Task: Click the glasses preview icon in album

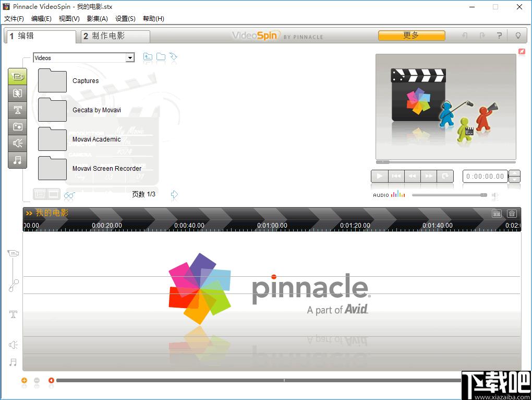Action: [69, 195]
